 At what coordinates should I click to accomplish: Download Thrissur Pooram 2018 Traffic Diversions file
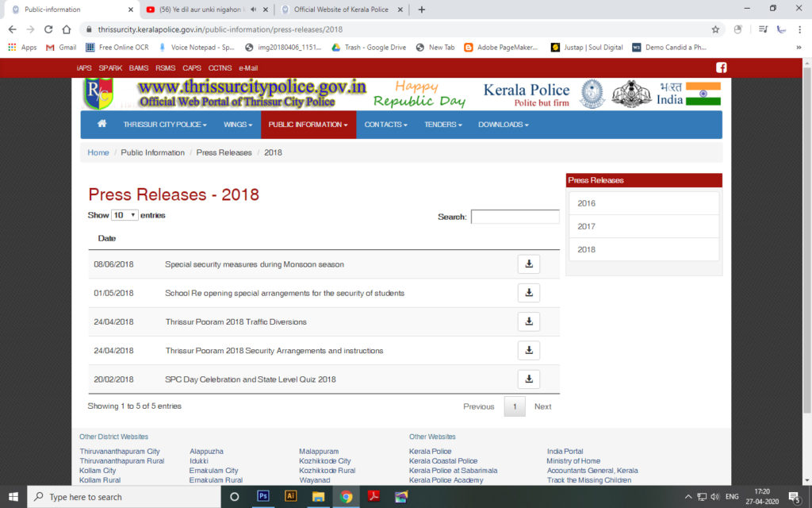(x=528, y=321)
